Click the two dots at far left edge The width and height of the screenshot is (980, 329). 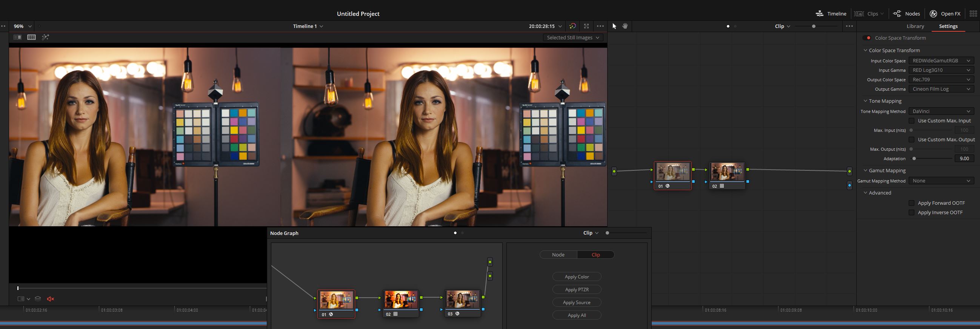pyautogui.click(x=3, y=26)
